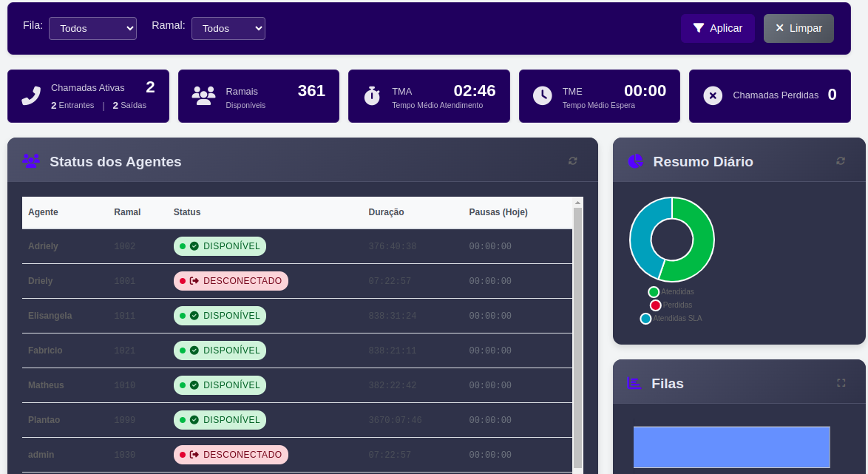Click the users icon beside Status dos Agentes
This screenshot has width=868, height=474.
[x=31, y=161]
